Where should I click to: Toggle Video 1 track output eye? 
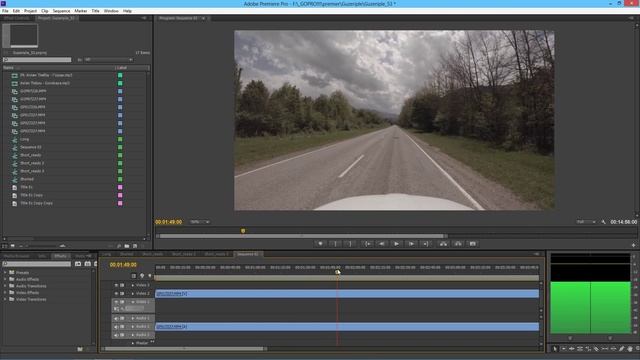point(116,302)
